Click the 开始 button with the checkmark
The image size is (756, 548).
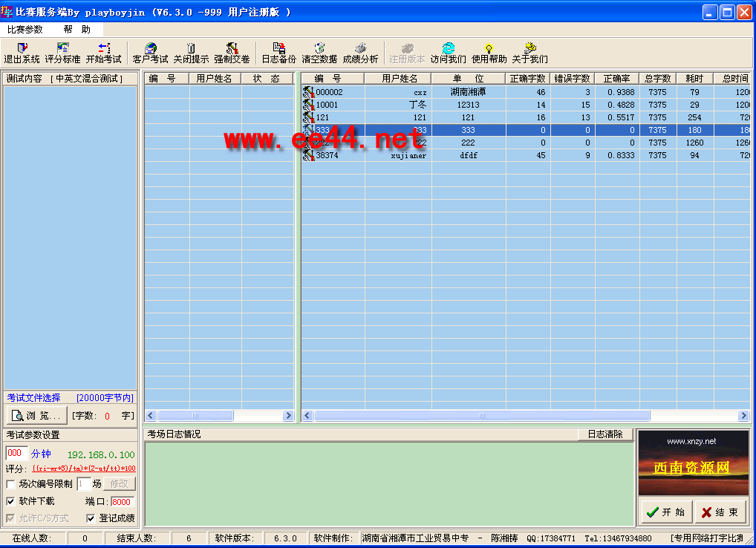pos(665,512)
